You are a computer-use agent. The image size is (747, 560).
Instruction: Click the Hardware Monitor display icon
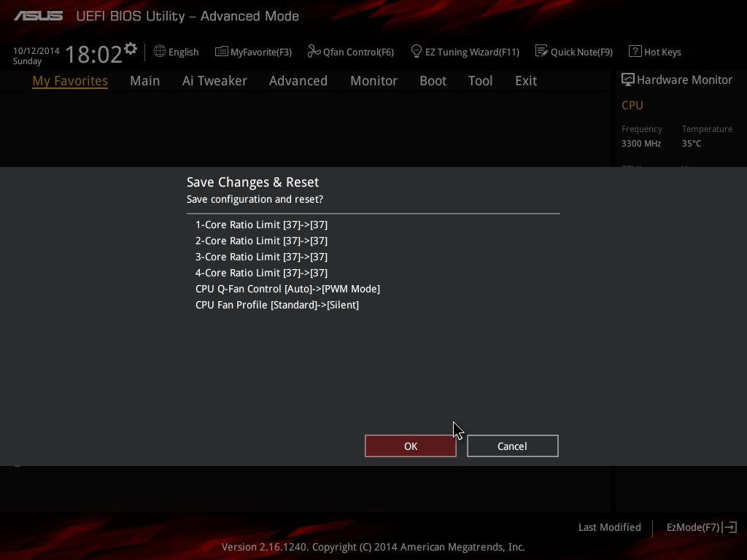(x=628, y=79)
